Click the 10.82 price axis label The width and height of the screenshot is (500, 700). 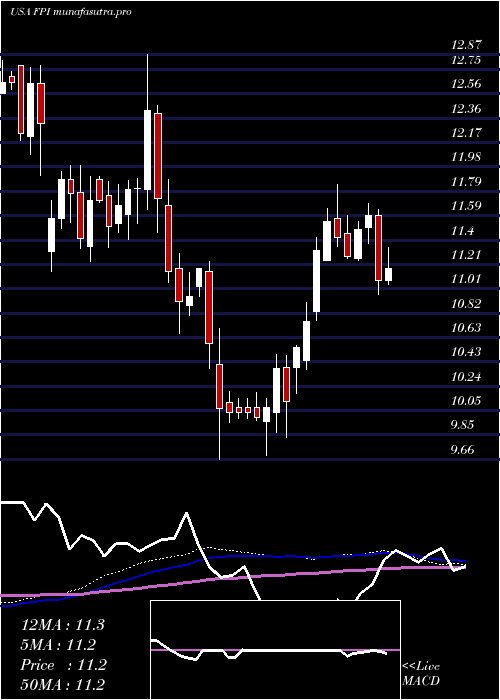(x=467, y=304)
